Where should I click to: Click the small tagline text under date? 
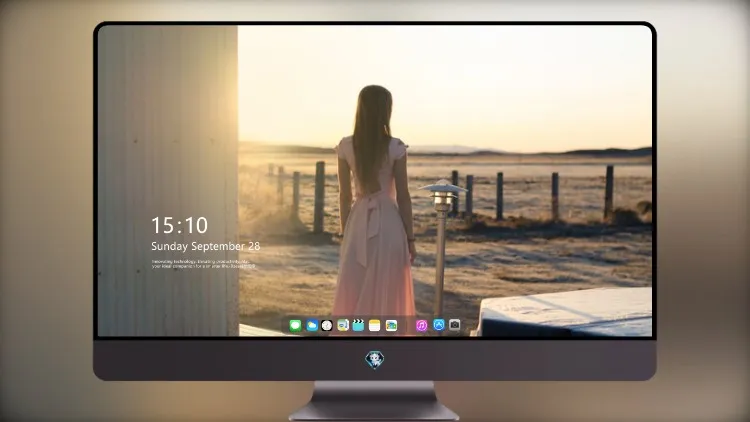203,264
